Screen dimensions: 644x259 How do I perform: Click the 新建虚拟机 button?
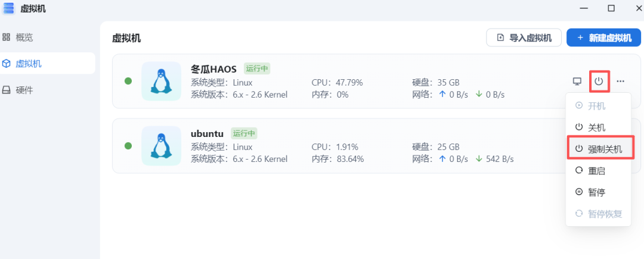[603, 38]
